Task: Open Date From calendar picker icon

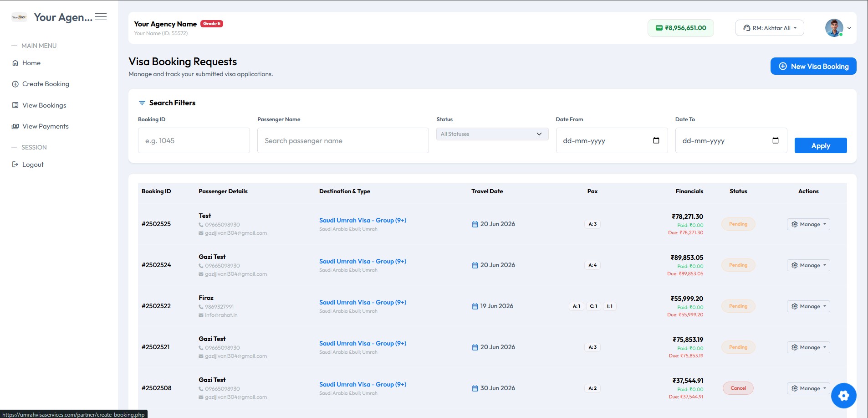Action: (x=656, y=140)
